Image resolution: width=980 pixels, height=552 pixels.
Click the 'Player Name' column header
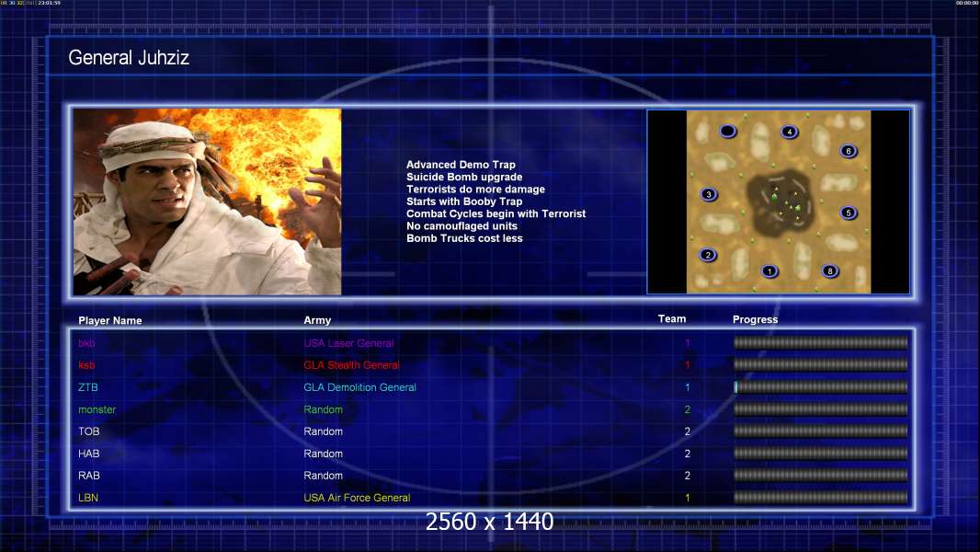tap(110, 321)
